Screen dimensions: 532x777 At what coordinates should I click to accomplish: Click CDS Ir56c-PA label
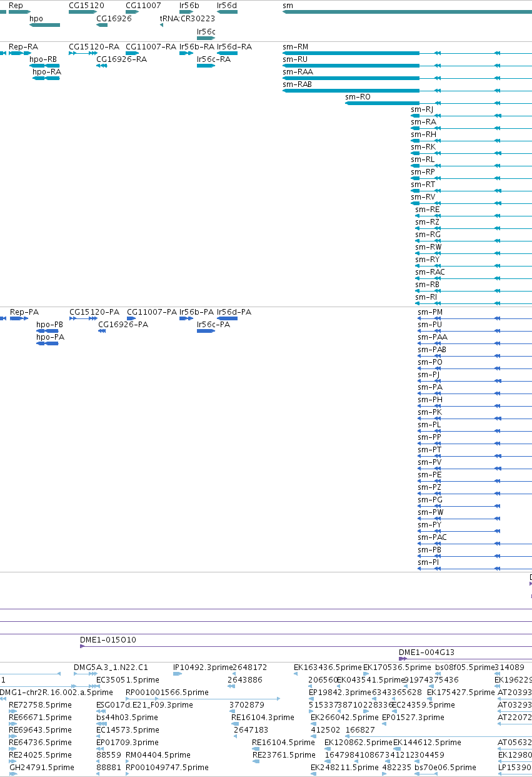tap(213, 324)
